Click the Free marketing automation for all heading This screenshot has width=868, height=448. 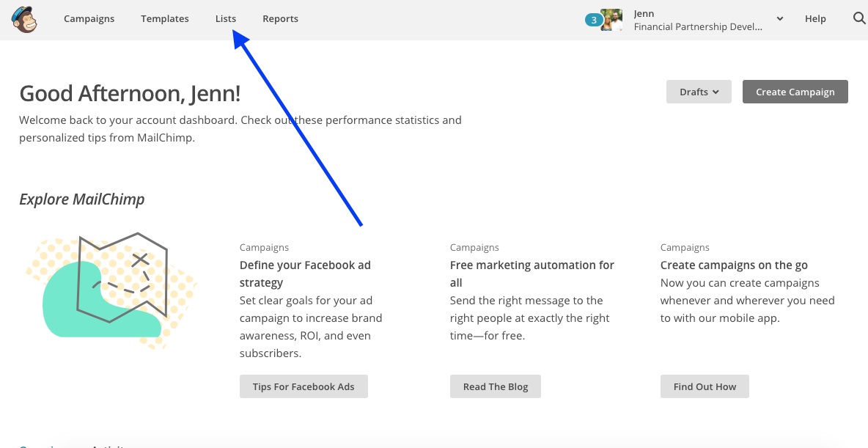pyautogui.click(x=532, y=273)
